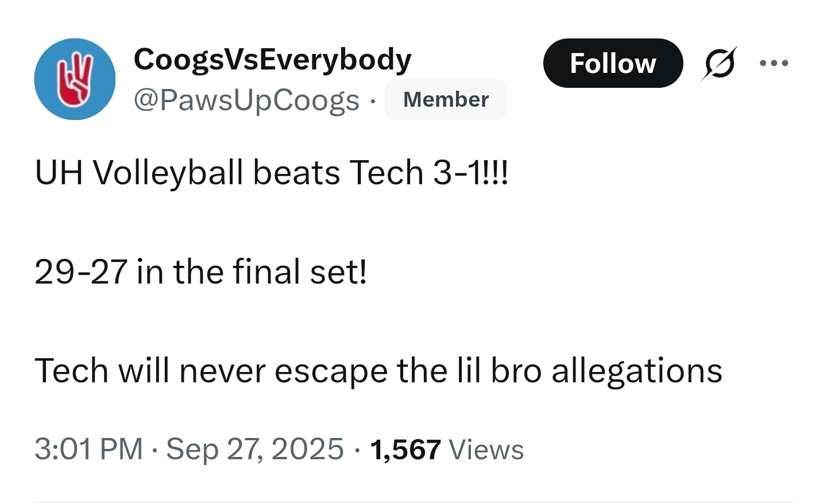Click the Member badge label

tap(446, 100)
